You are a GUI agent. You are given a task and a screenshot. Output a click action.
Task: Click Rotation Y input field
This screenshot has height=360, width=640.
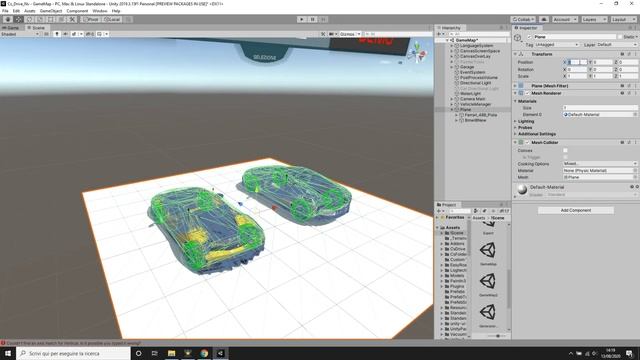tap(603, 69)
